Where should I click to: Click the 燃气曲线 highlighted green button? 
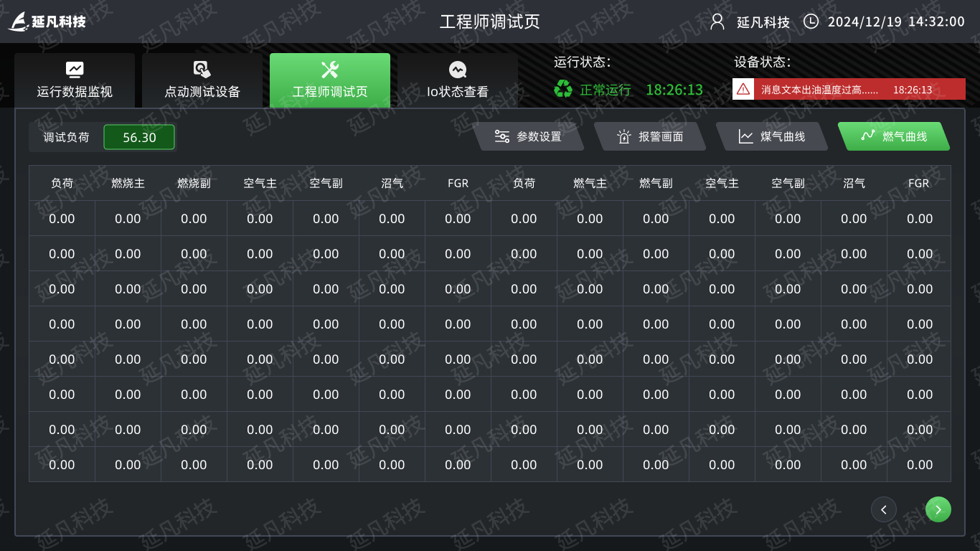click(894, 136)
